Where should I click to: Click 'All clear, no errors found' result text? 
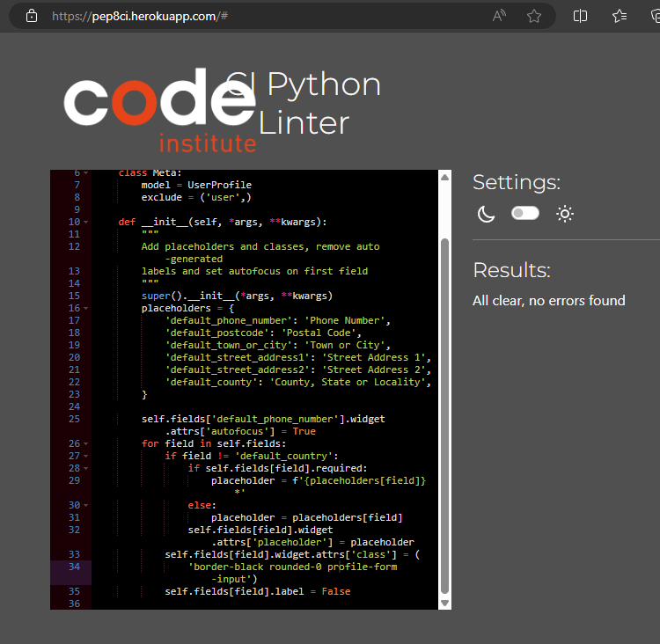(x=549, y=301)
